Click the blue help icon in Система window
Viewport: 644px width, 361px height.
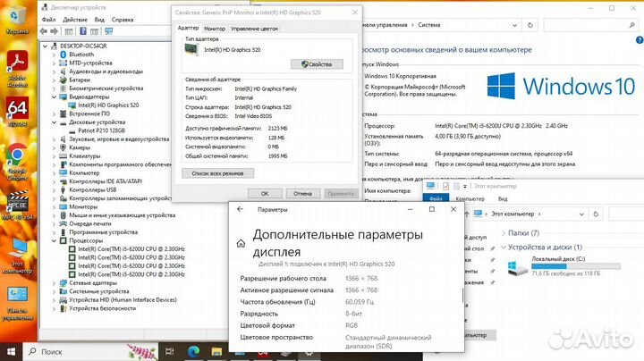[x=640, y=40]
